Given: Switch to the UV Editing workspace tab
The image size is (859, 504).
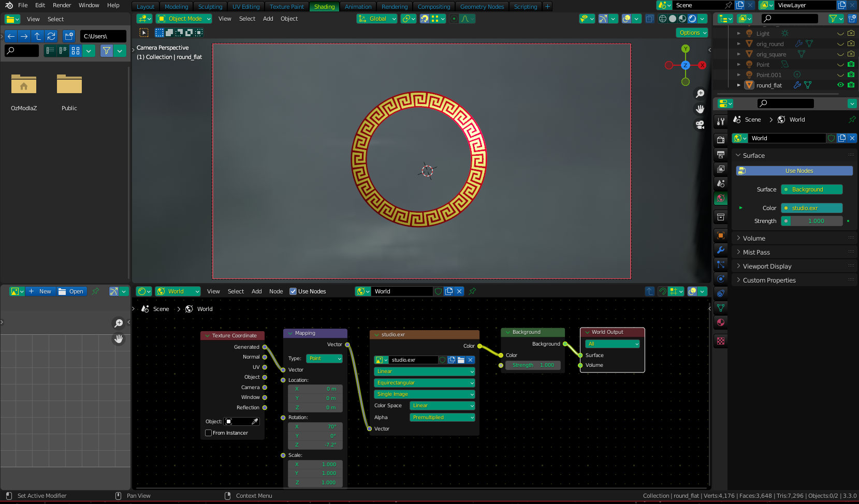Looking at the screenshot, I should 246,7.
